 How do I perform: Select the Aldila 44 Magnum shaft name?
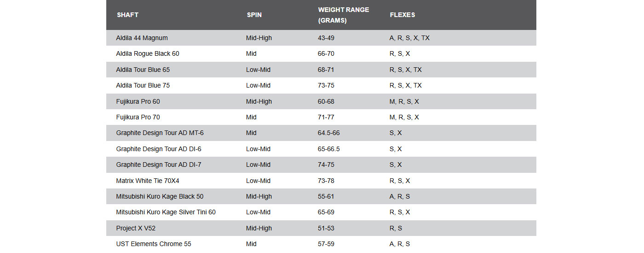(142, 38)
